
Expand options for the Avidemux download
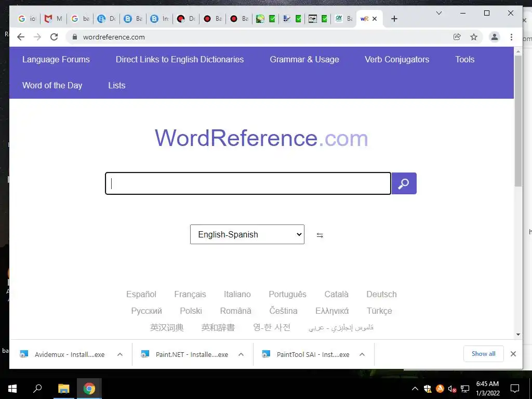coord(120,354)
